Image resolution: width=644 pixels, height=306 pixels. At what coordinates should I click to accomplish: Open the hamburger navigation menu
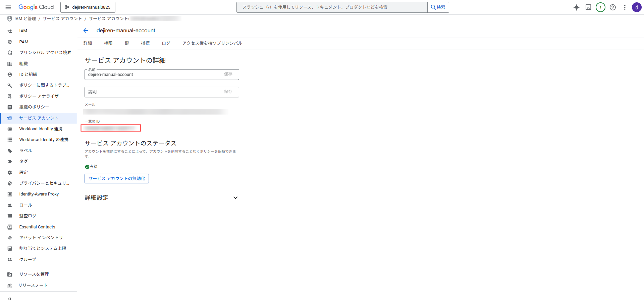pos(8,7)
